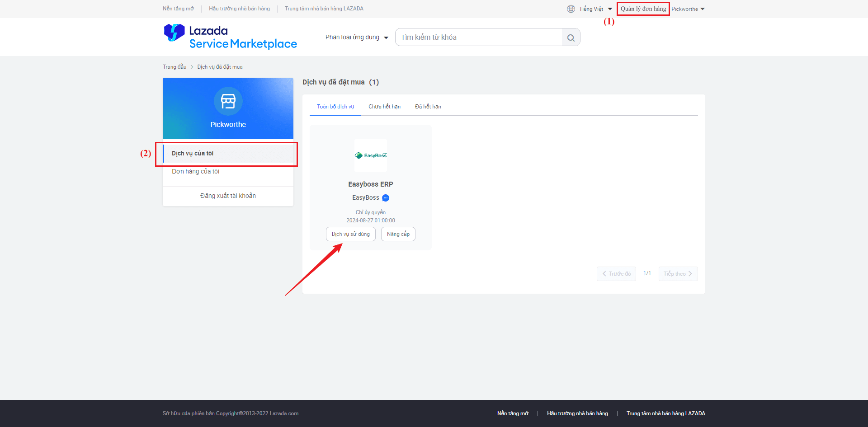This screenshot has height=427, width=868.
Task: Click the Easyboss ERP service title
Action: [x=371, y=184]
